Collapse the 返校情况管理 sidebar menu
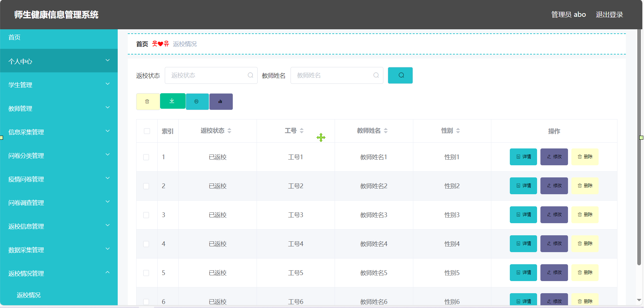The height and width of the screenshot is (308, 644). [59, 273]
